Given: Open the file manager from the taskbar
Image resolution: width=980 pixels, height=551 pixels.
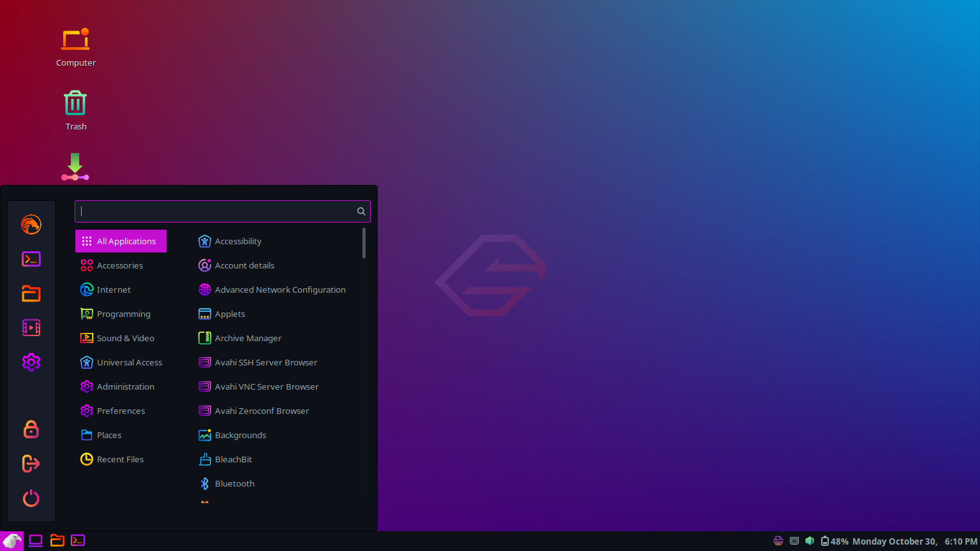Looking at the screenshot, I should pyautogui.click(x=57, y=541).
